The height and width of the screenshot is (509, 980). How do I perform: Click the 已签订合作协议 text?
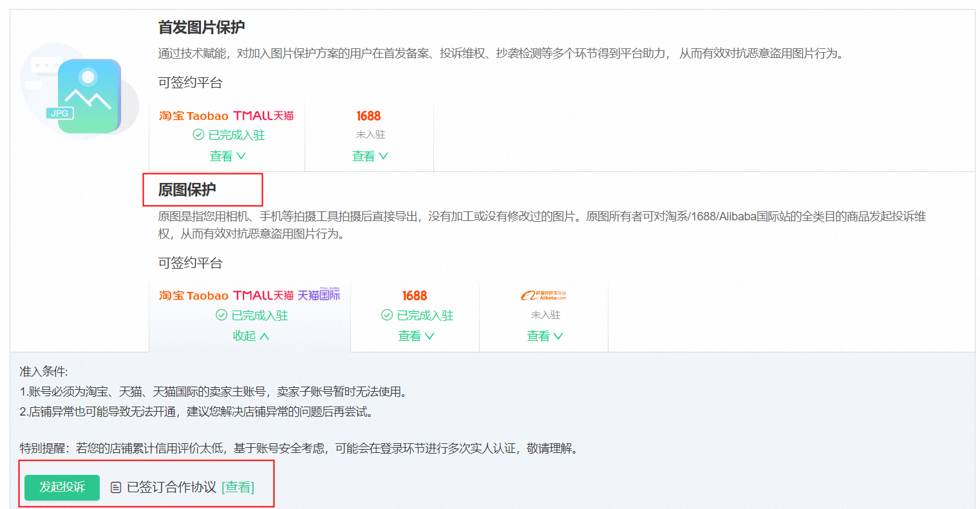click(x=171, y=487)
